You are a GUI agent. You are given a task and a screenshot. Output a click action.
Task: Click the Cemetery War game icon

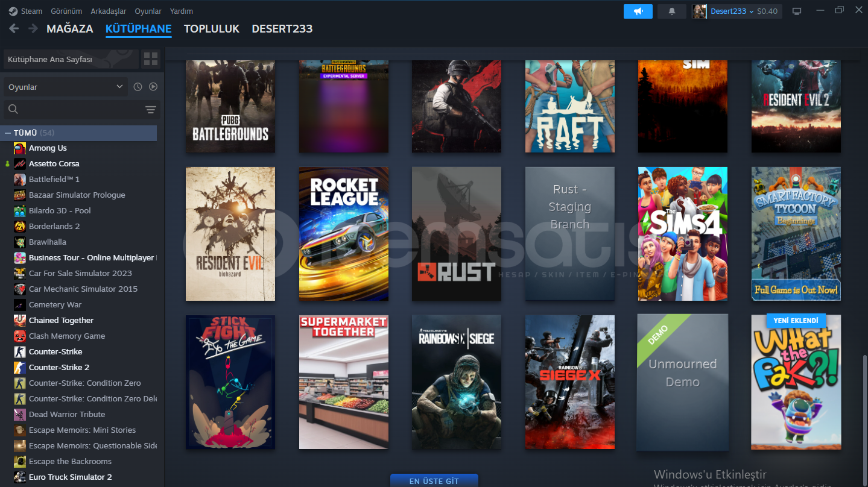(x=20, y=305)
